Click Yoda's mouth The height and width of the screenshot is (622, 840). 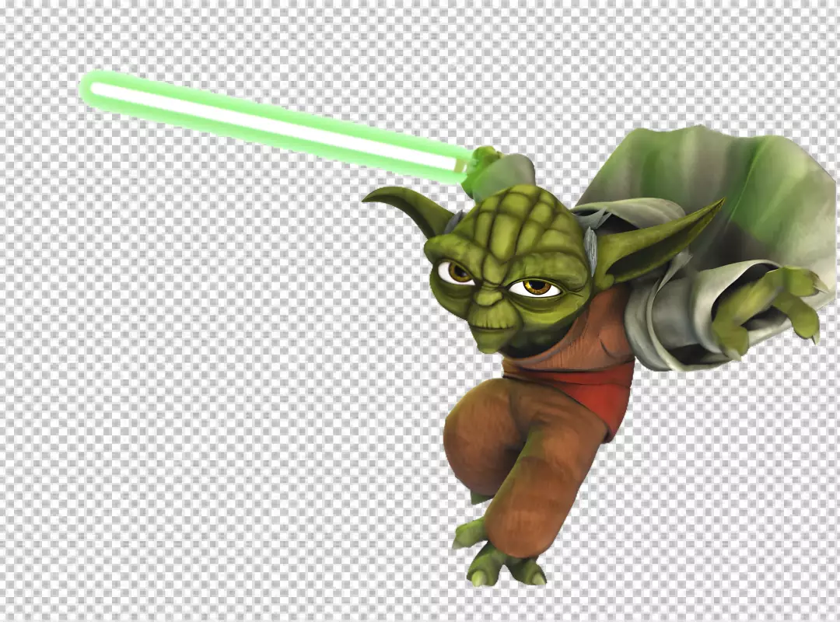coord(490,325)
